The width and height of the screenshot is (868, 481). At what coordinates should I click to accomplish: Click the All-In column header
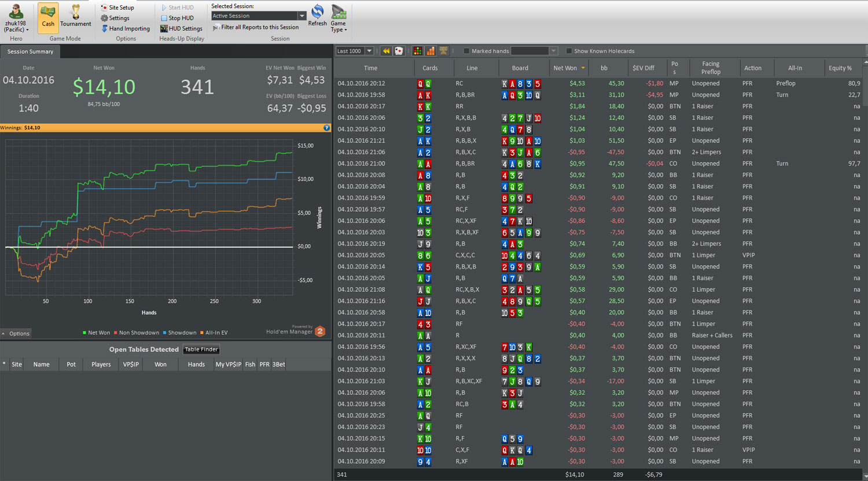coord(795,68)
